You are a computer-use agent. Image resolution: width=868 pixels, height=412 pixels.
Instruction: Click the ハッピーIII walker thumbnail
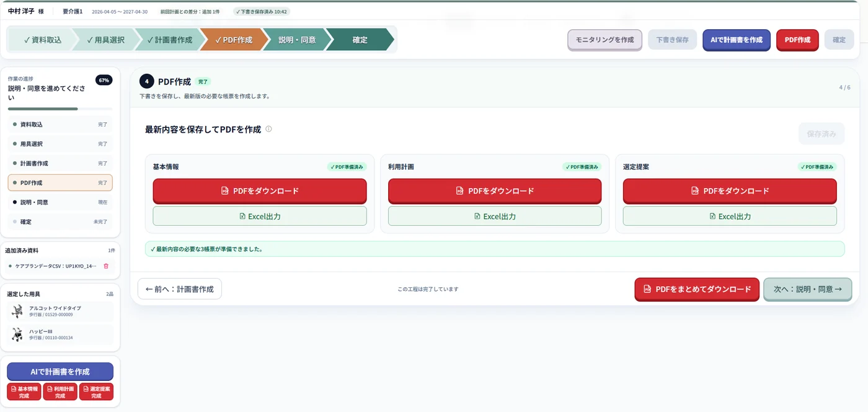[17, 335]
